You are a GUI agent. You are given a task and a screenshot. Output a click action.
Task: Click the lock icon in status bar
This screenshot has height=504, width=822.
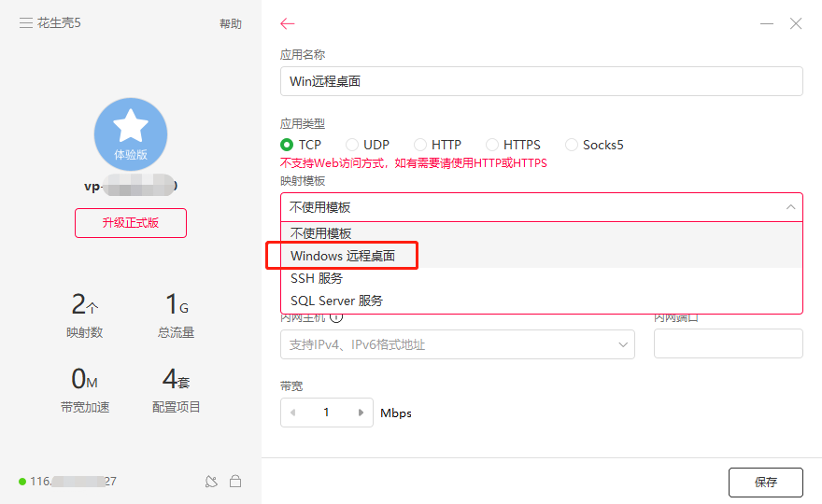tap(235, 482)
